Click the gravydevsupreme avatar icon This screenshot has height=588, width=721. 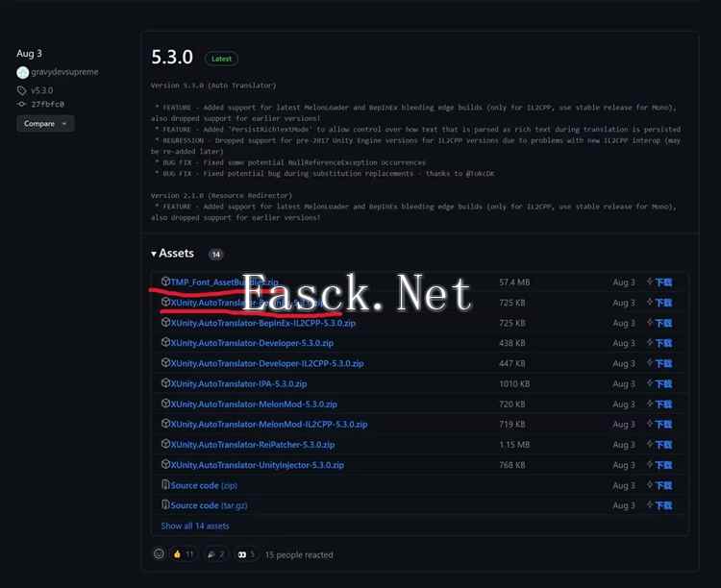point(22,72)
